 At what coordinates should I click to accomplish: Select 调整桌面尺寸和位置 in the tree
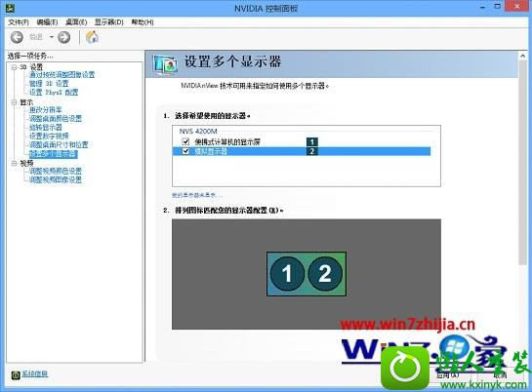[x=59, y=145]
